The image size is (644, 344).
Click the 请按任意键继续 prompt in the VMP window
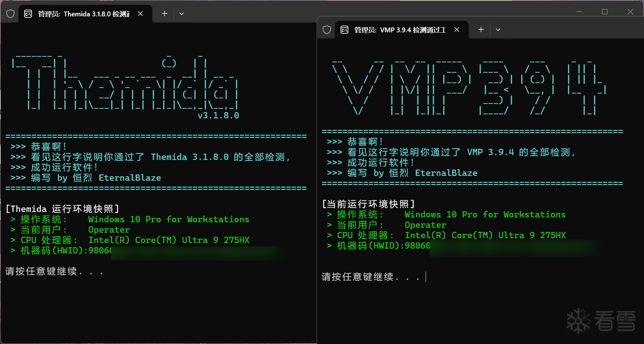point(371,277)
